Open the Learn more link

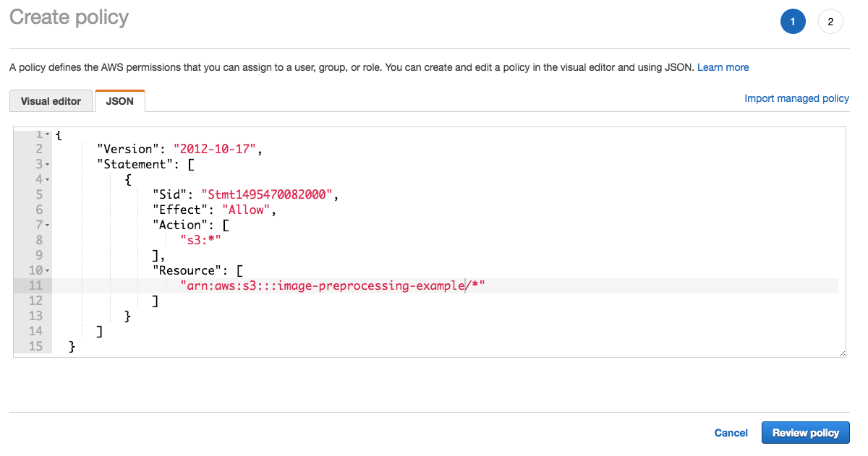(x=723, y=67)
